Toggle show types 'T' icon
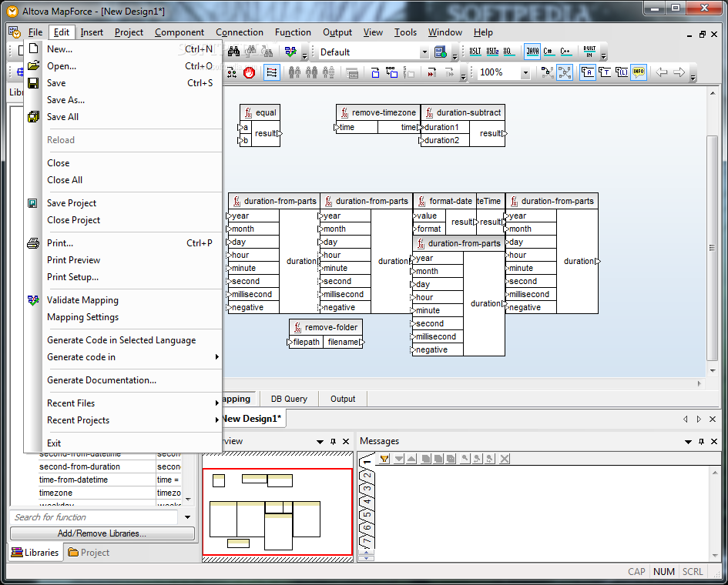 [605, 72]
